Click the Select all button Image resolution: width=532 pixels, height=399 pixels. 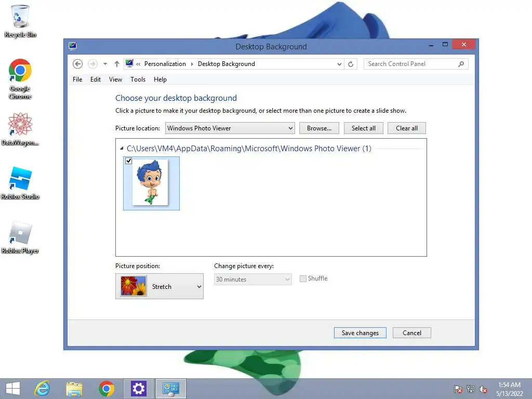[363, 128]
